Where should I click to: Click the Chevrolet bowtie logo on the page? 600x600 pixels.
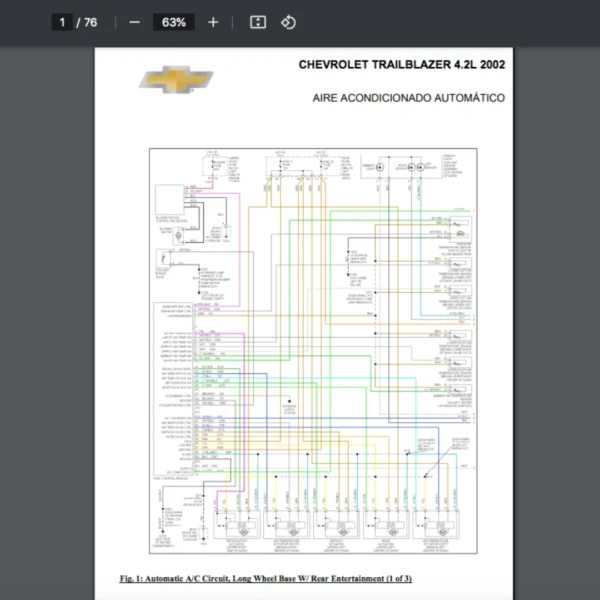click(175, 81)
